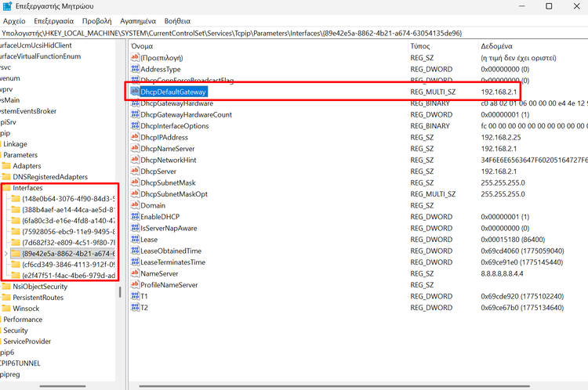Click the NameServer string value icon

pos(135,273)
